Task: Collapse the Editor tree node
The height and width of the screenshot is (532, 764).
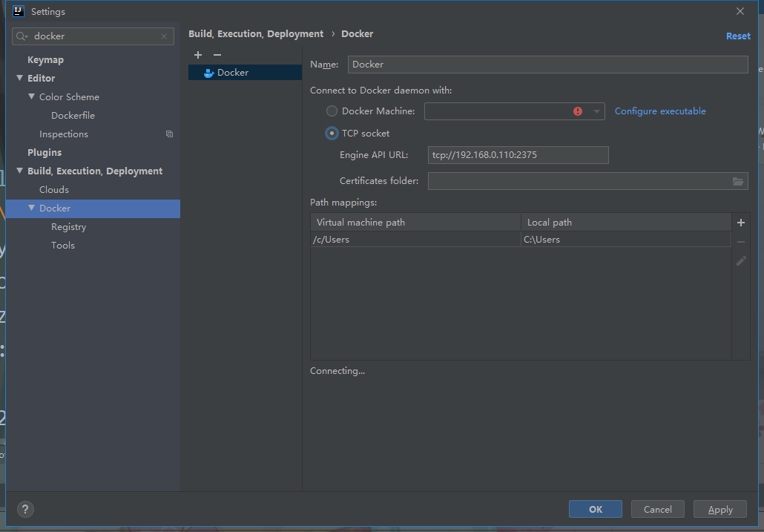Action: point(19,78)
